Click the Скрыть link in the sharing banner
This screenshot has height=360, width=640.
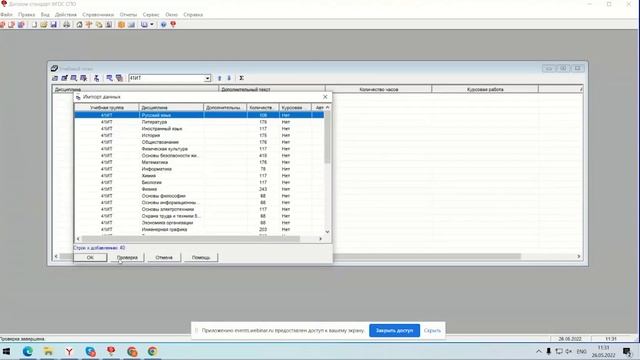tap(432, 330)
